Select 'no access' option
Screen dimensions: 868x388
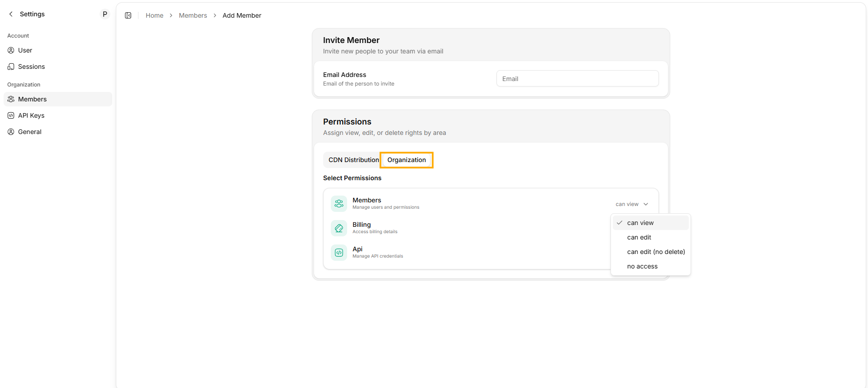650,266
